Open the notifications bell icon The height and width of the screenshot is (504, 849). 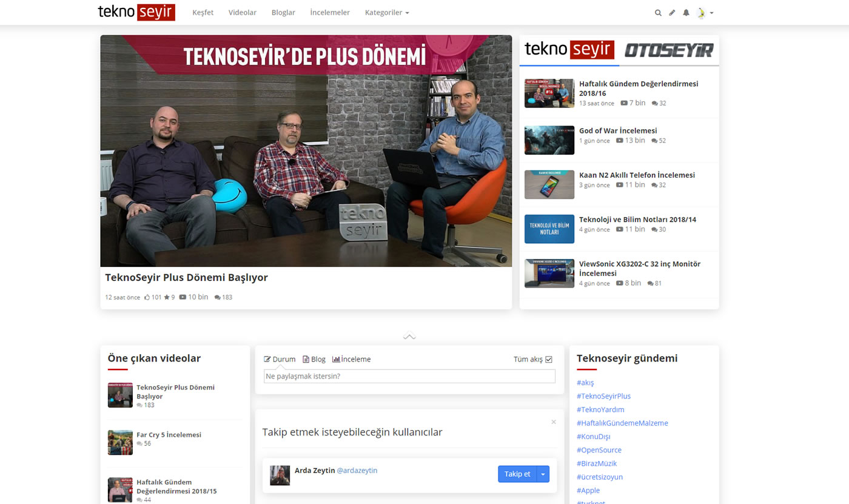tap(686, 13)
